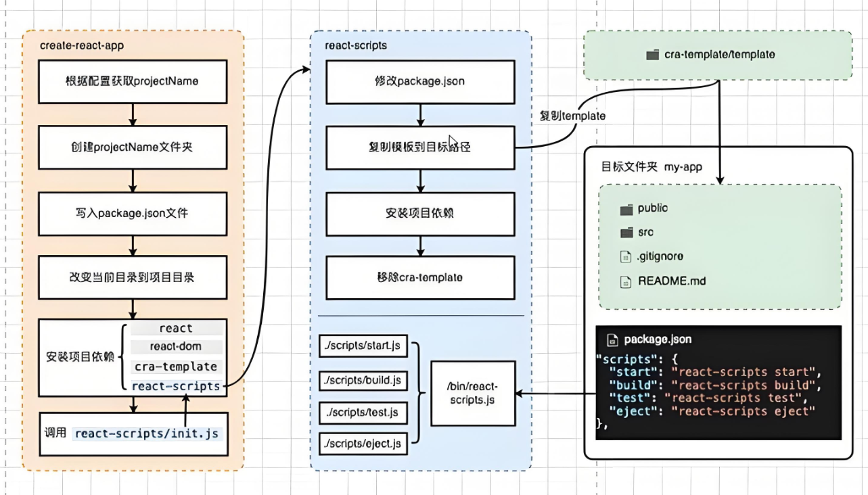
Task: Select the '修改package.json' box
Action: [x=420, y=81]
